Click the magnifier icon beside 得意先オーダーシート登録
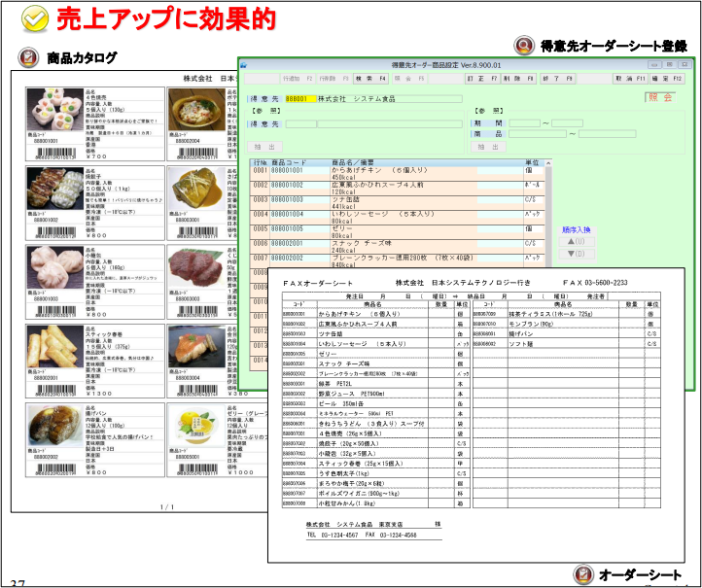 click(x=524, y=46)
